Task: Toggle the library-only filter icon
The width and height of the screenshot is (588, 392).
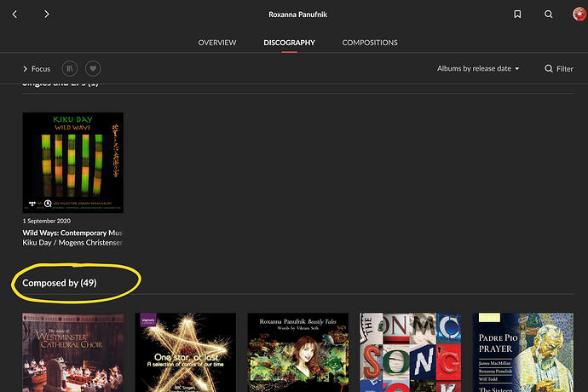Action: pos(70,69)
